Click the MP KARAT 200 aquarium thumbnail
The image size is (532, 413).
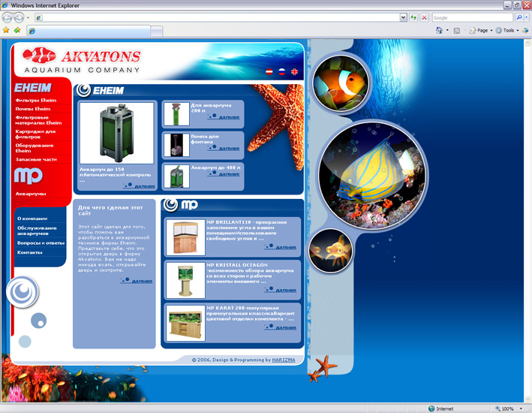point(185,323)
